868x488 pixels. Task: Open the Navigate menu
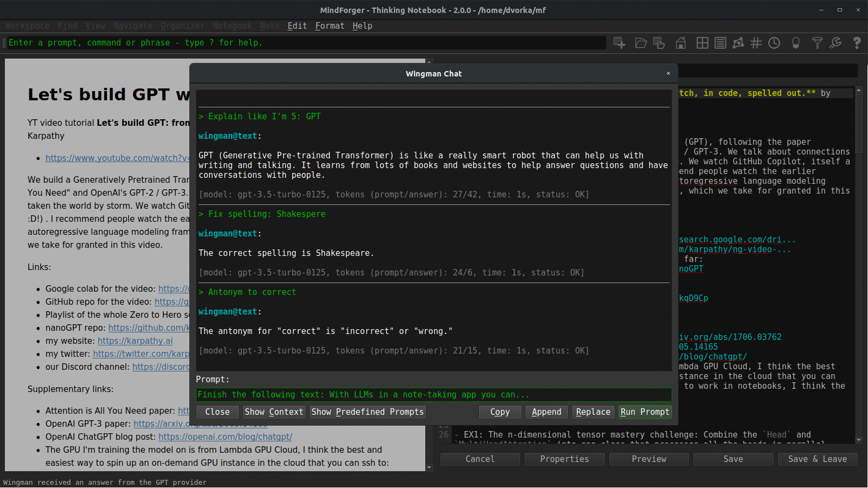(133, 26)
